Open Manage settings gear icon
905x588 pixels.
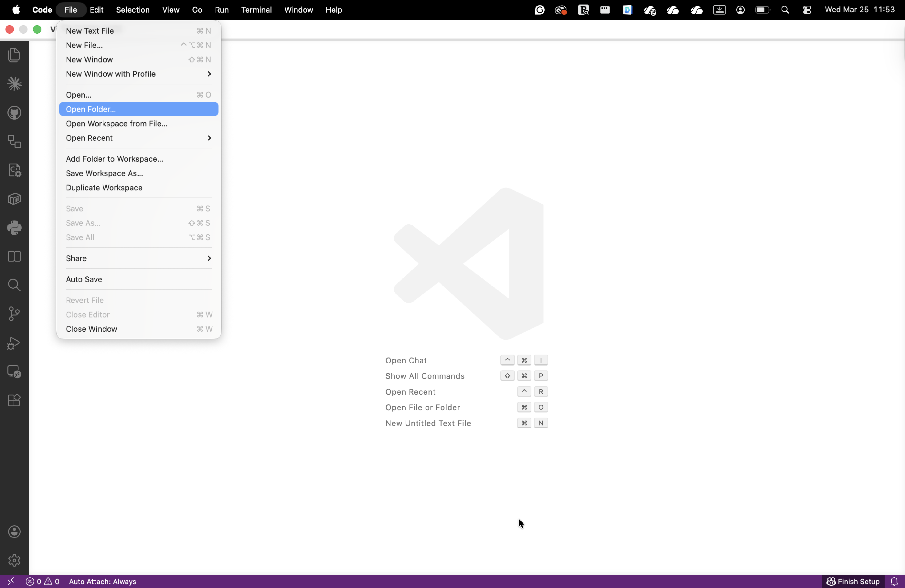[x=14, y=560]
